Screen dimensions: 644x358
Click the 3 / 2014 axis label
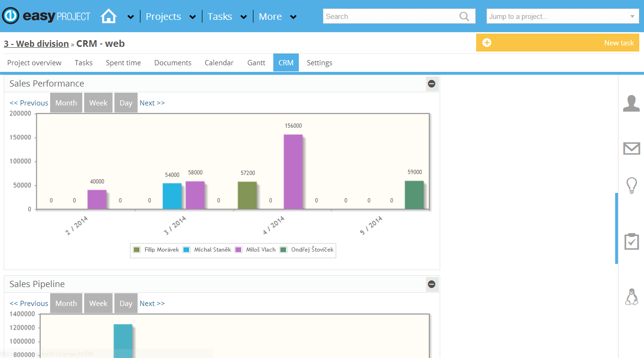175,226
